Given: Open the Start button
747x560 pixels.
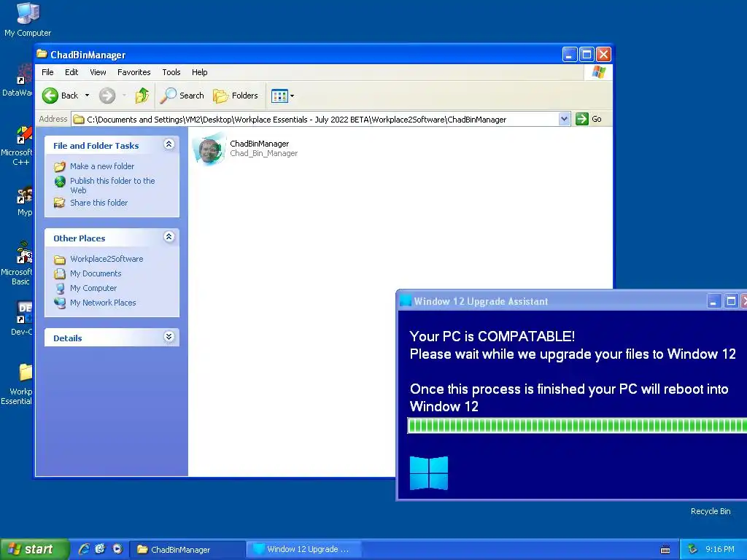Looking at the screenshot, I should pyautogui.click(x=34, y=549).
